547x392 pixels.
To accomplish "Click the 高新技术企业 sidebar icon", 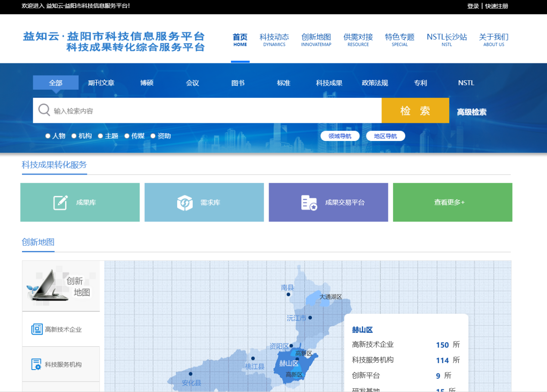I will [x=37, y=329].
